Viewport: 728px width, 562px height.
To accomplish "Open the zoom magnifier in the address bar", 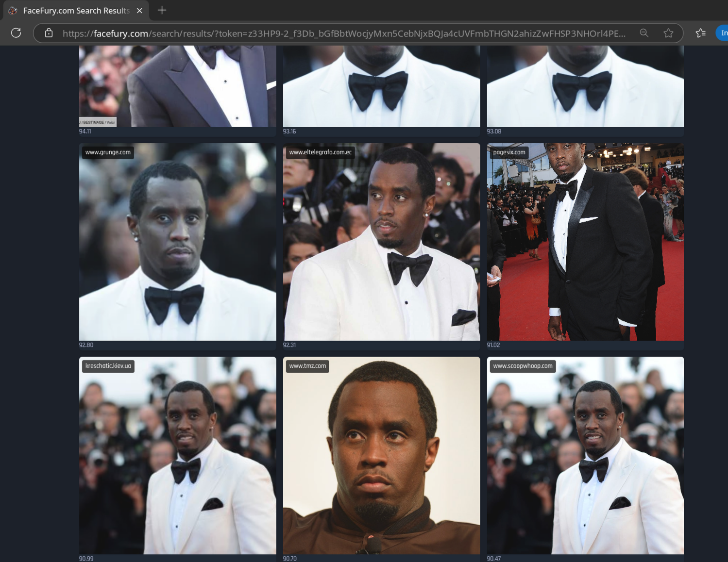I will tap(644, 33).
